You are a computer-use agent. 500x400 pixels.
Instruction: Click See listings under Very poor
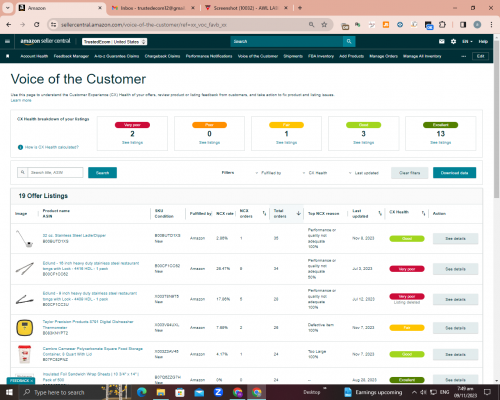(x=132, y=143)
